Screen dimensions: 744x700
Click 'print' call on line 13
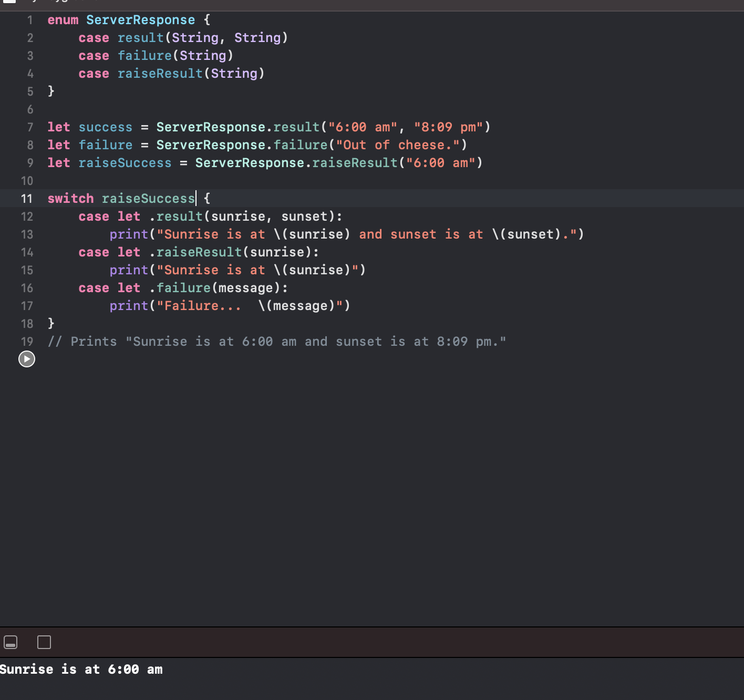point(129,234)
